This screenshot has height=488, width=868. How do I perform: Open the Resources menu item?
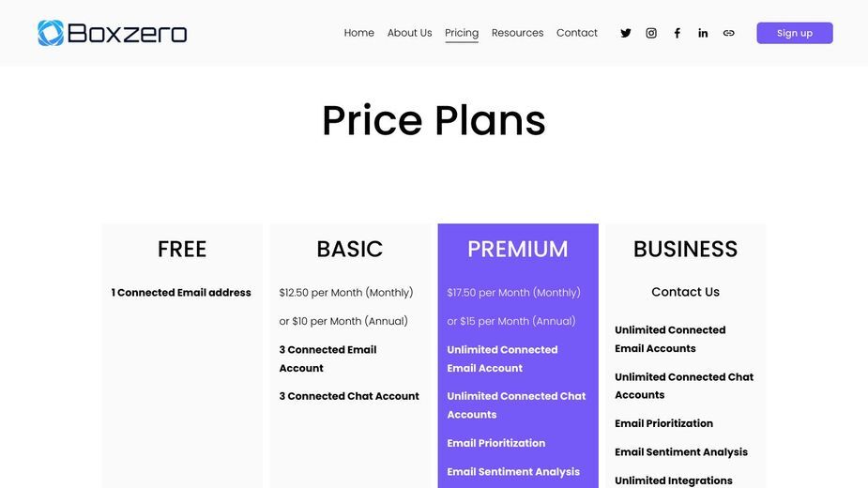(518, 33)
